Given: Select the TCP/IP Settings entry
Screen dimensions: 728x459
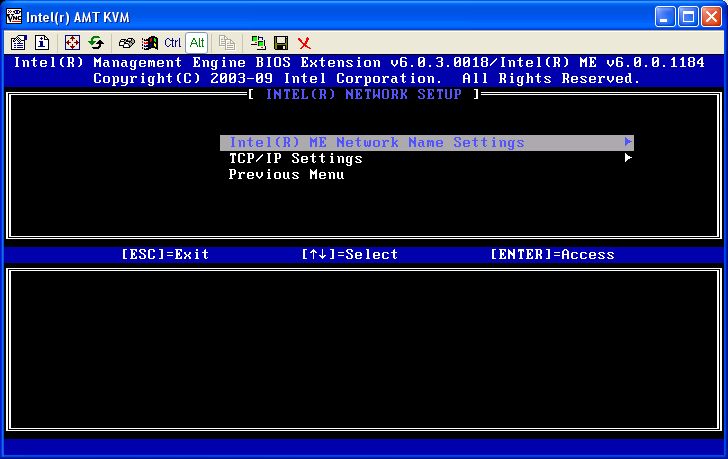Looking at the screenshot, I should [x=295, y=159].
